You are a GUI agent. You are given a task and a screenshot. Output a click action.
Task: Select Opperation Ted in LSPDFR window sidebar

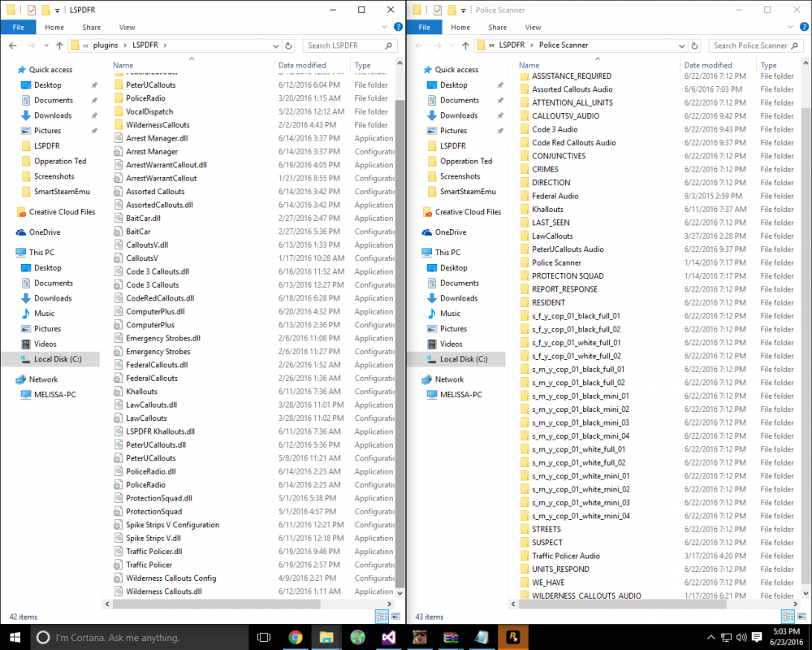tap(60, 161)
